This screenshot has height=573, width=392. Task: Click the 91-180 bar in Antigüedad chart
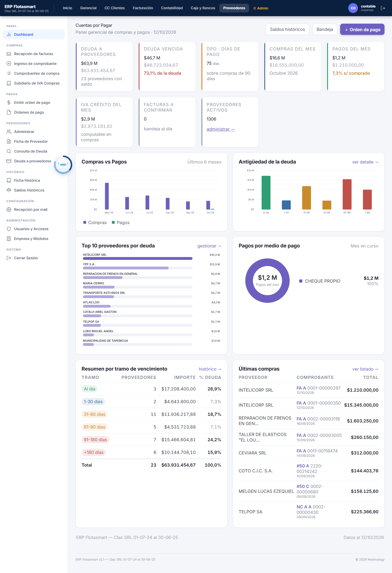[x=347, y=194]
